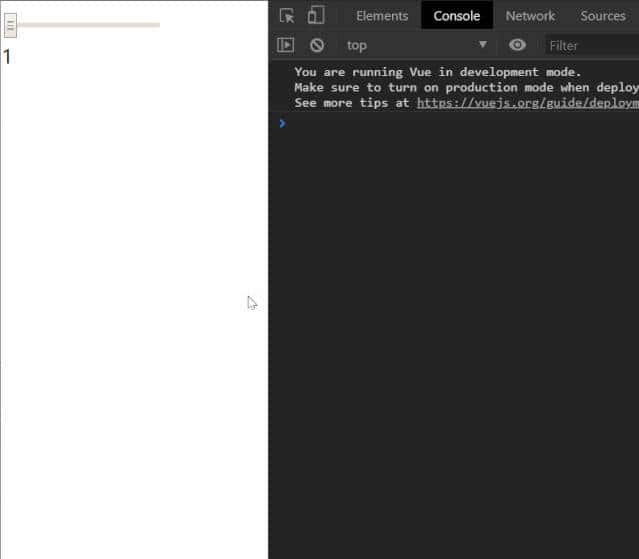Click the far right end of the slider track

click(x=157, y=25)
